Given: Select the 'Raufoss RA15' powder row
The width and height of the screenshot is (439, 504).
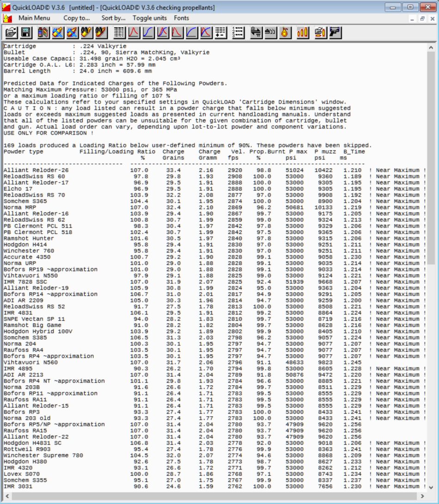Looking at the screenshot, I should 183,430.
